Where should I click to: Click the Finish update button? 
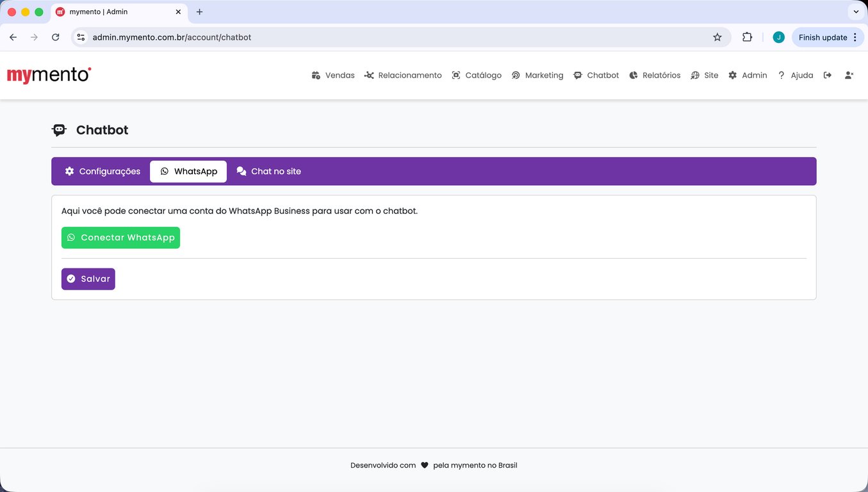828,37
